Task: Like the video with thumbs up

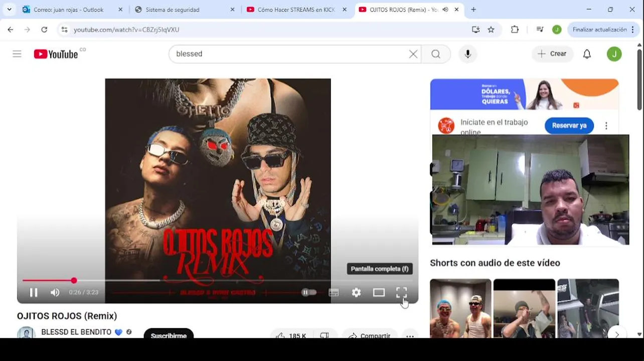Action: (x=291, y=335)
